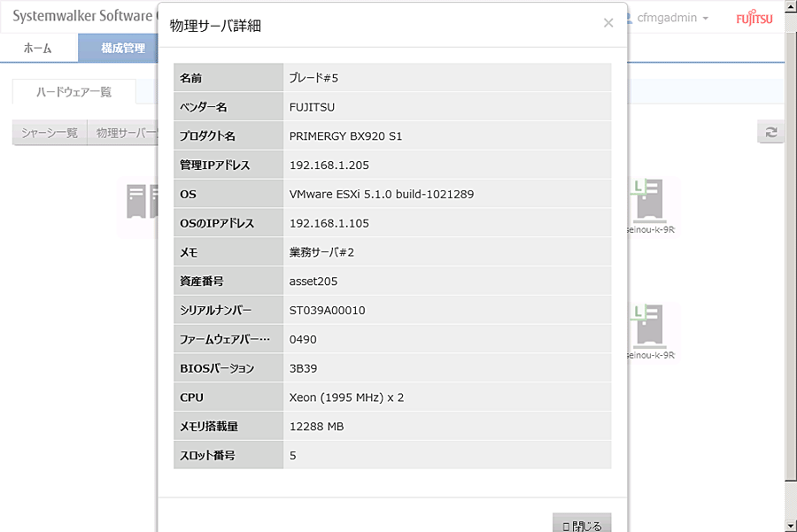Click product name PRIMERGY BX920 S1
797x532 pixels.
345,136
